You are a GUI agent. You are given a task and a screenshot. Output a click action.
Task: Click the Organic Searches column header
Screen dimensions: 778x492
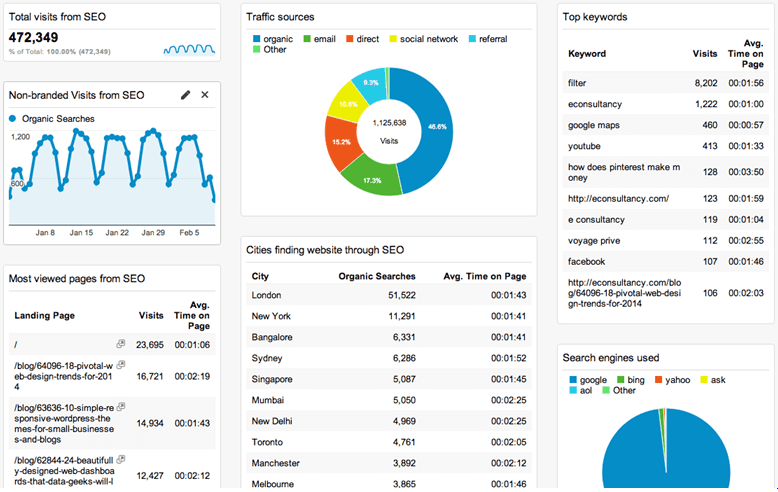coord(377,276)
